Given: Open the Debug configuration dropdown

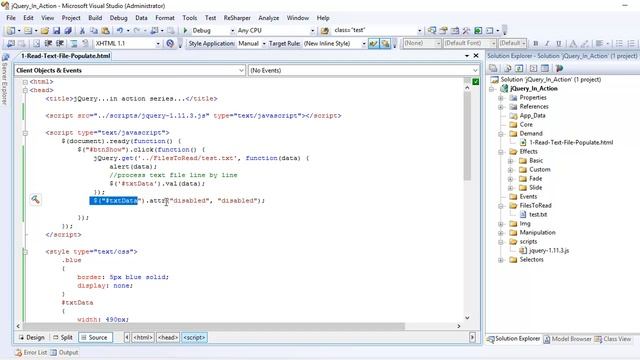Looking at the screenshot, I should (232, 31).
